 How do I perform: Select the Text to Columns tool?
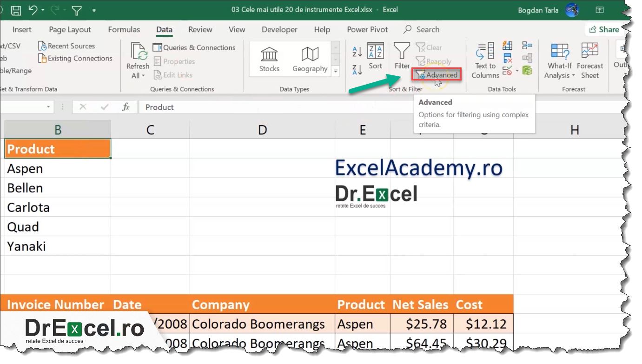coord(485,60)
